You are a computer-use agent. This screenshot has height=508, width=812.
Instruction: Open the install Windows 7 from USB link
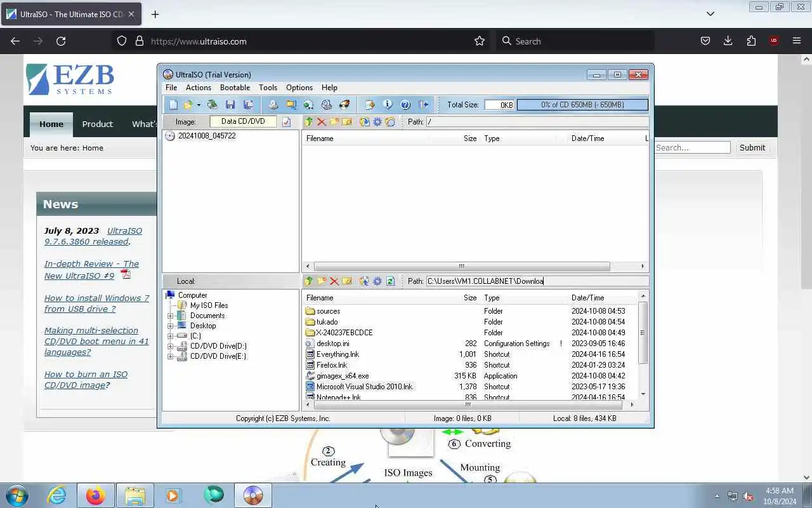tap(96, 304)
